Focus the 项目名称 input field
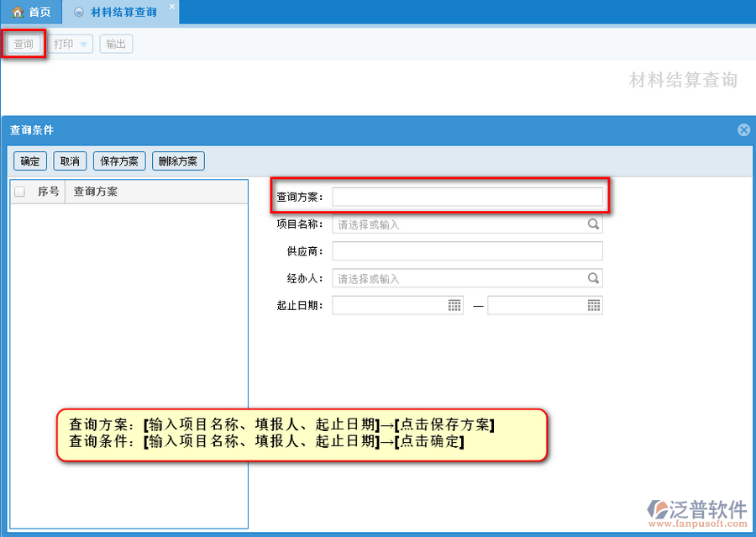The height and width of the screenshot is (537, 756). click(467, 224)
